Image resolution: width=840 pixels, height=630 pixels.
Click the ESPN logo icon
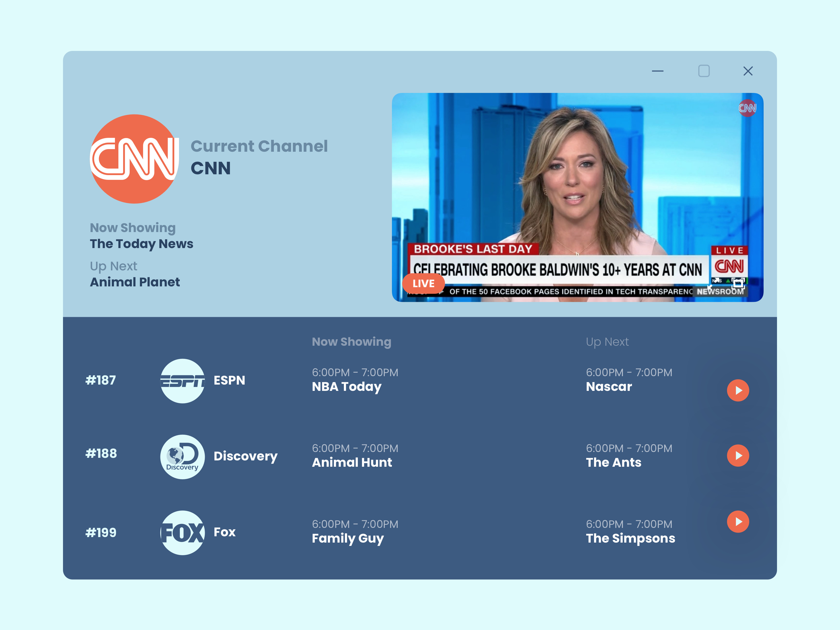click(183, 381)
